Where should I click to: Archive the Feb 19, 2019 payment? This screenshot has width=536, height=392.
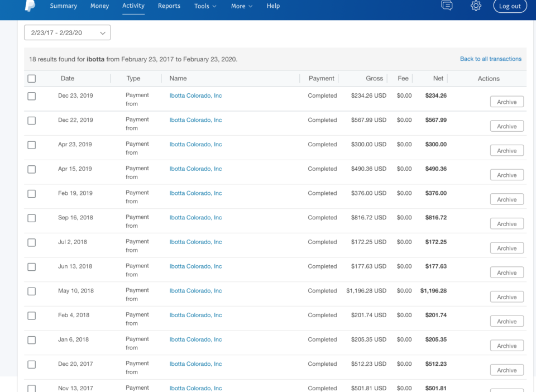pos(506,199)
